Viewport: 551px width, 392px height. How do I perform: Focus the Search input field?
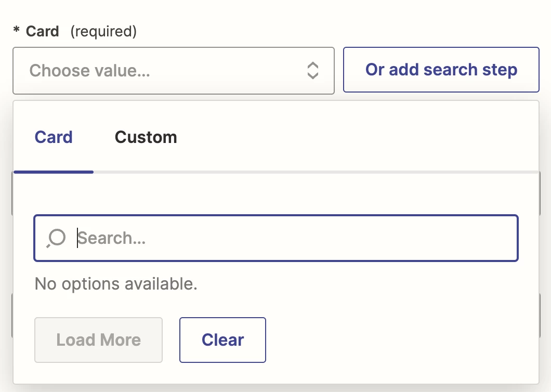(x=291, y=238)
